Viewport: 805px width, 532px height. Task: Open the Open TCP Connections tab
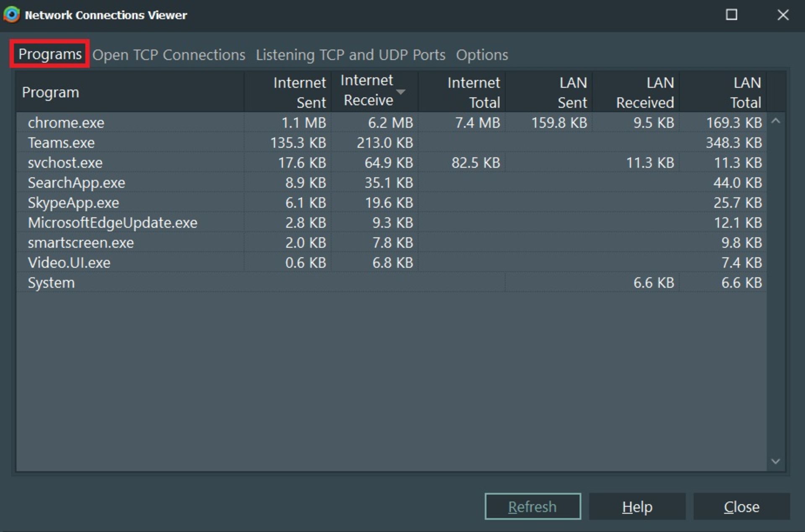pos(169,55)
